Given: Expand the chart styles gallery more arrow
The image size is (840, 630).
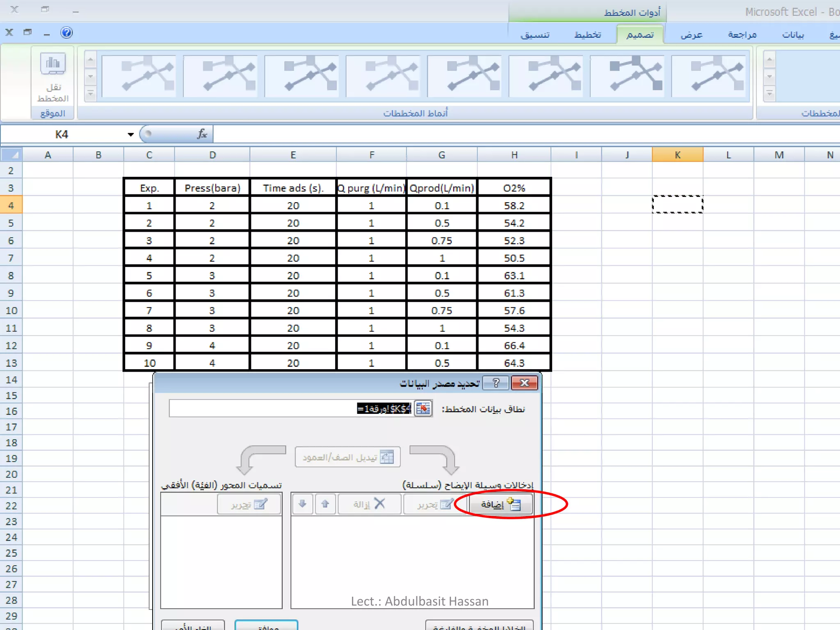Looking at the screenshot, I should tap(90, 94).
